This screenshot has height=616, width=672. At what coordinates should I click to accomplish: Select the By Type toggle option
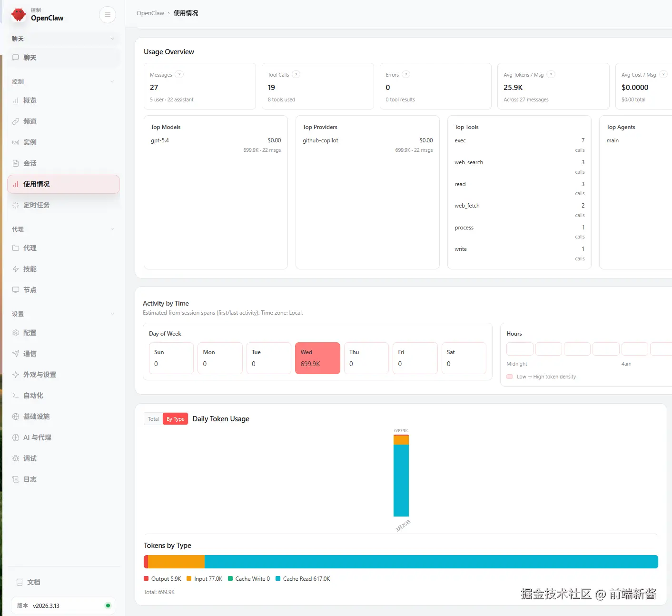pos(175,419)
